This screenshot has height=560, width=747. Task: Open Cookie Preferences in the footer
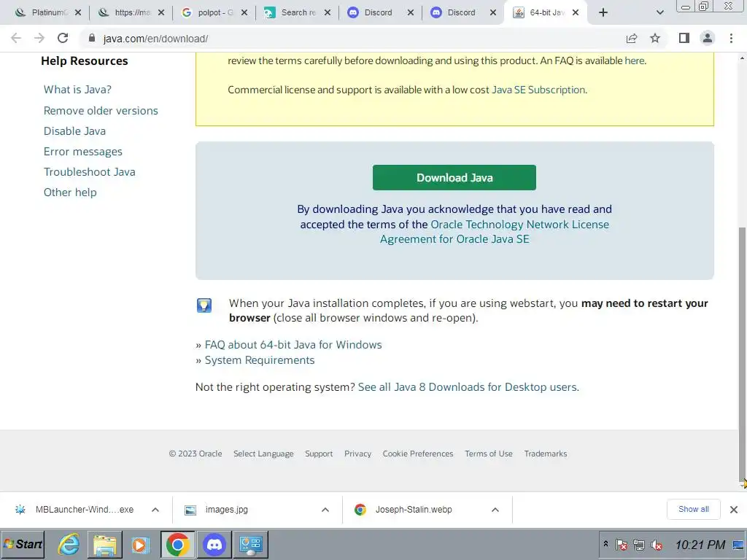(x=418, y=454)
